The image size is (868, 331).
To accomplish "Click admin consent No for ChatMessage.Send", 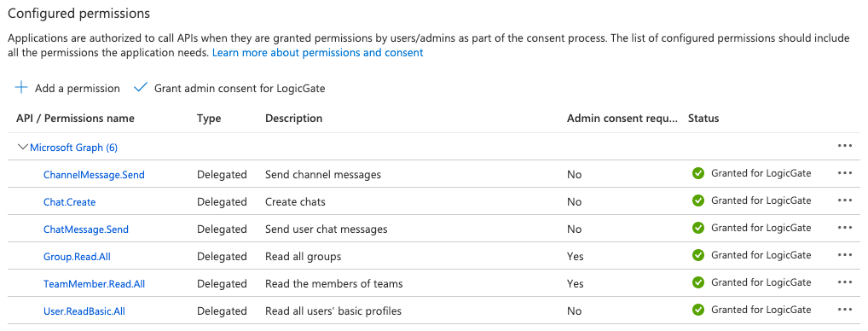I will point(574,229).
